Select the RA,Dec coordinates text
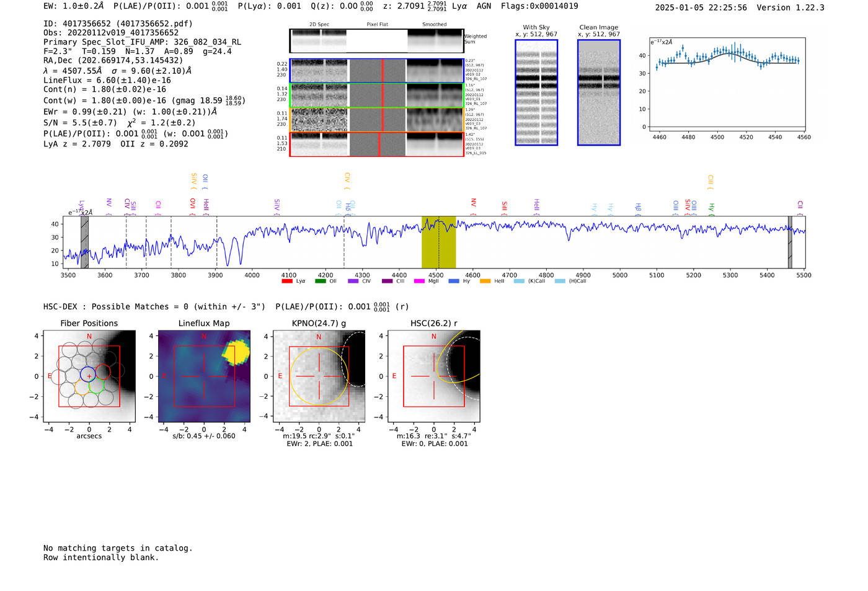 [x=113, y=61]
